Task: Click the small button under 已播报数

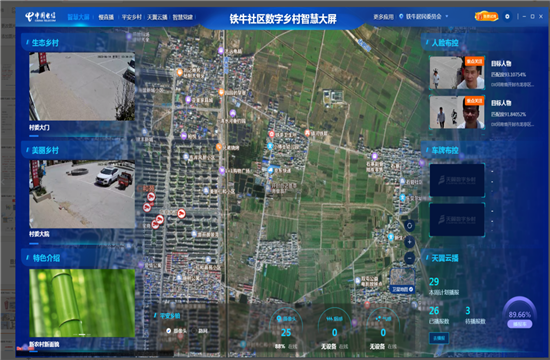Action: pyautogui.click(x=439, y=338)
